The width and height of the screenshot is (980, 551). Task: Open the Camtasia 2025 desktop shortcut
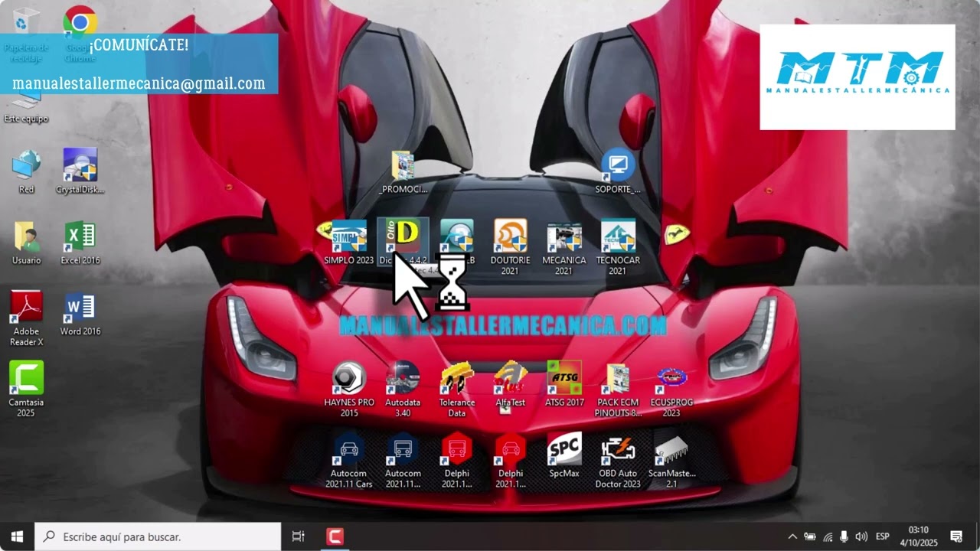click(x=27, y=389)
